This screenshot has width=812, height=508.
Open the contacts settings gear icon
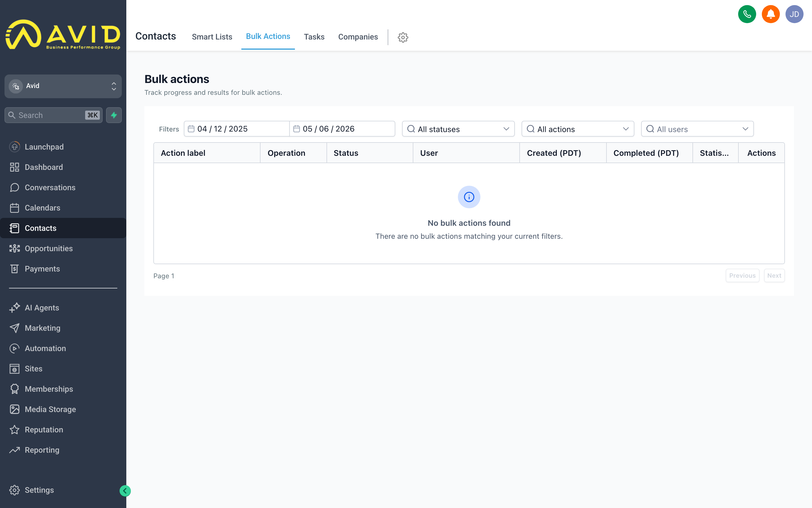click(403, 37)
